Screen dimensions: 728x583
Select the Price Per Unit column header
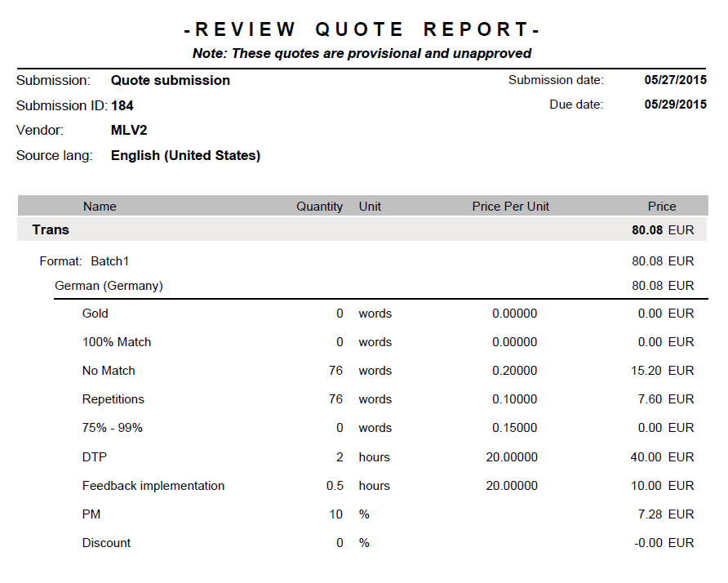(x=510, y=207)
